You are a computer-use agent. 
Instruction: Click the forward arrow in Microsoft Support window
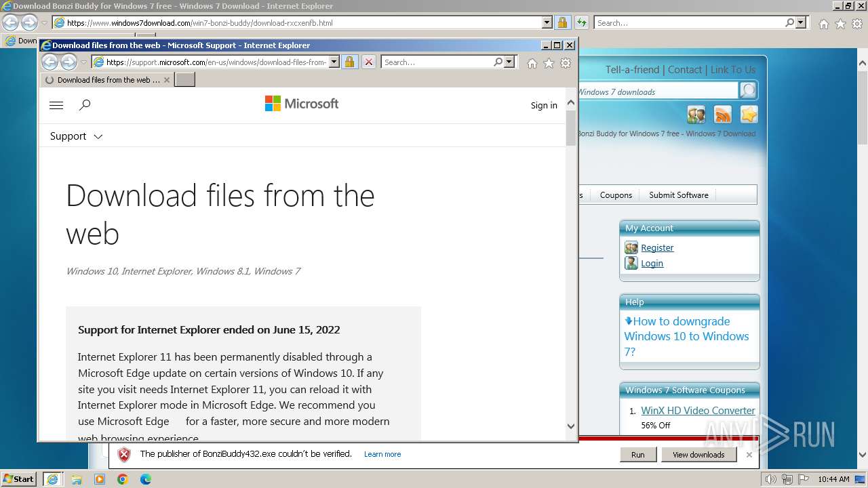(69, 62)
